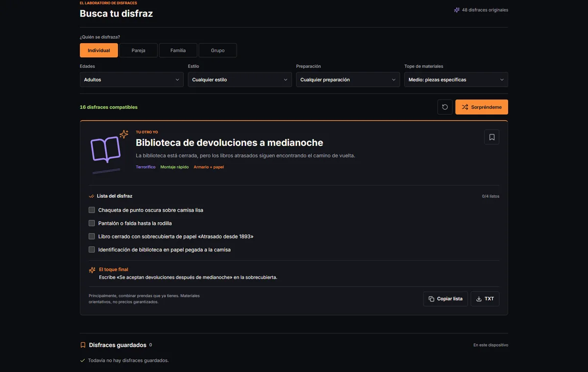Viewport: 588px width, 372px height.
Task: Check Identificación de biblioteca en papel
Action: (92, 250)
